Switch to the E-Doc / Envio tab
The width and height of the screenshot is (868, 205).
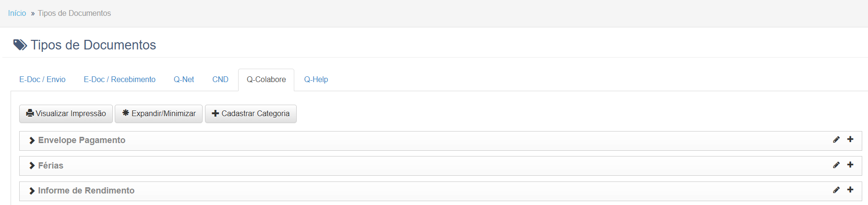tap(42, 80)
